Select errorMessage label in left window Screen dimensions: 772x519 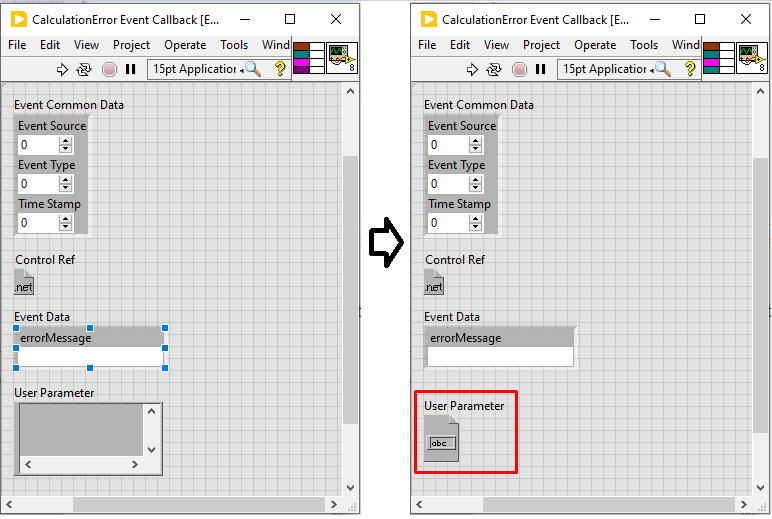56,338
